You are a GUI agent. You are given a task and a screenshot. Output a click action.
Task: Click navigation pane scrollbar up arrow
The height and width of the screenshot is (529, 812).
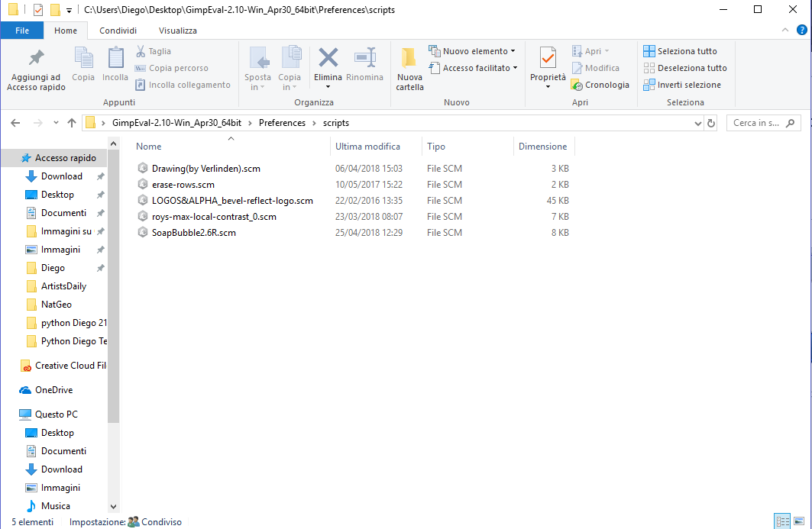click(x=113, y=144)
